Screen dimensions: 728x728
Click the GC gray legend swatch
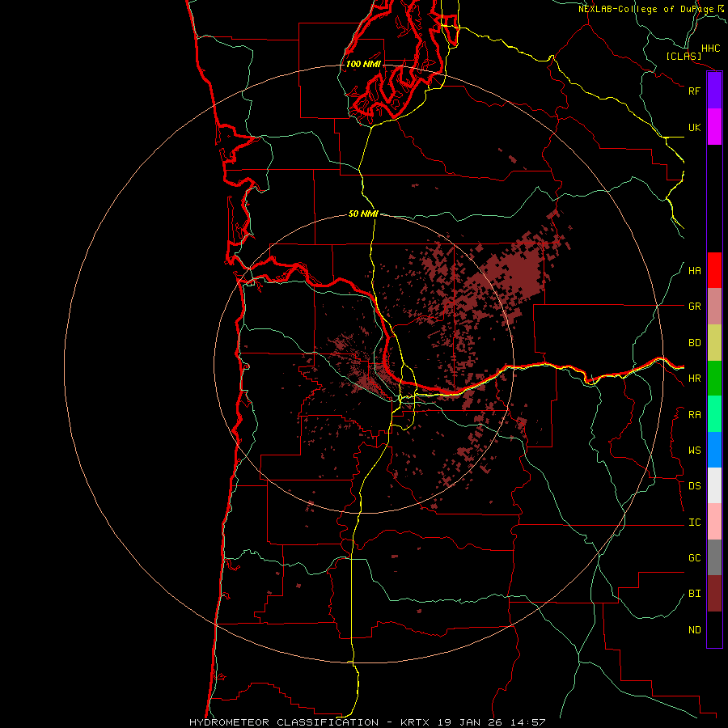[714, 557]
